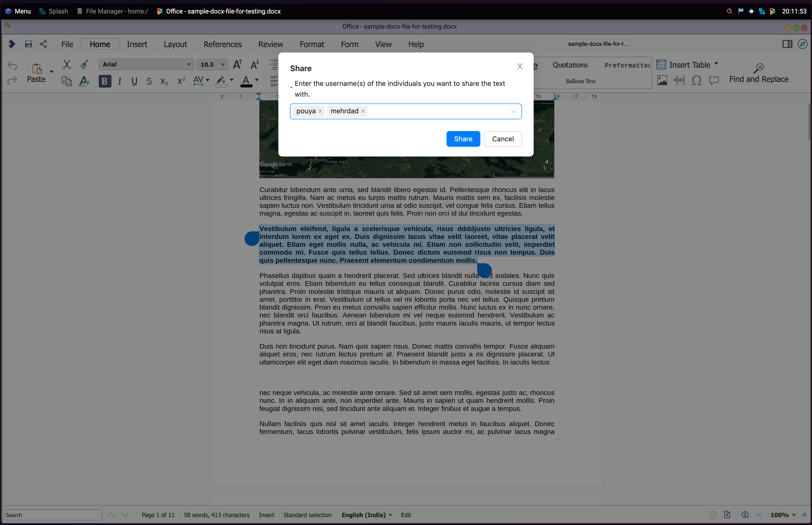Viewport: 812px width, 525px height.
Task: Click the share icon in toolbar
Action: tap(43, 44)
